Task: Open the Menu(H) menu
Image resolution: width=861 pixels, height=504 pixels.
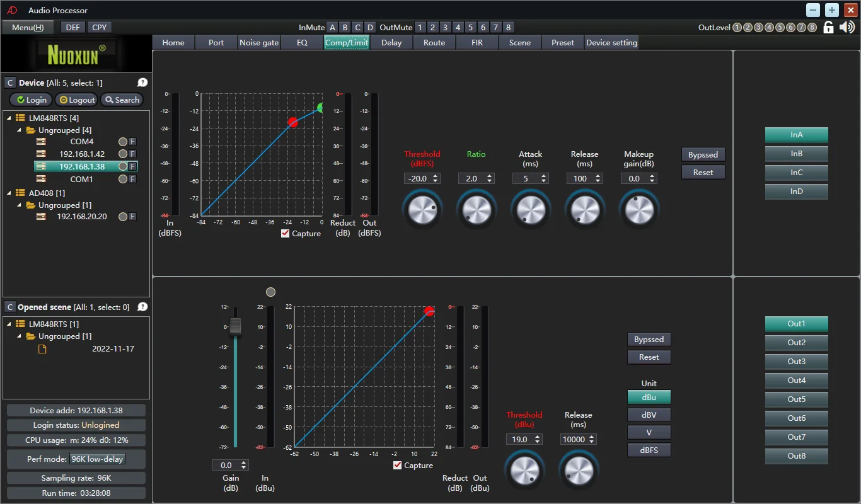Action: (28, 27)
